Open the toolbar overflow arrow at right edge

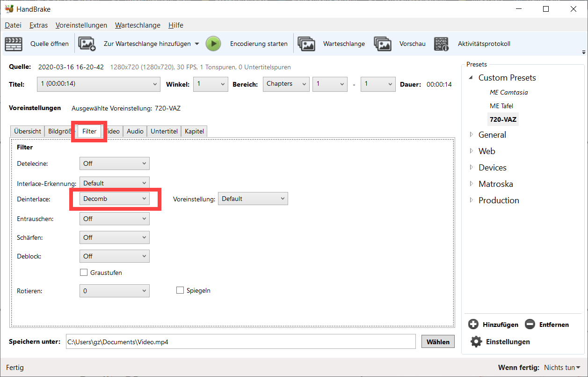pyautogui.click(x=583, y=52)
